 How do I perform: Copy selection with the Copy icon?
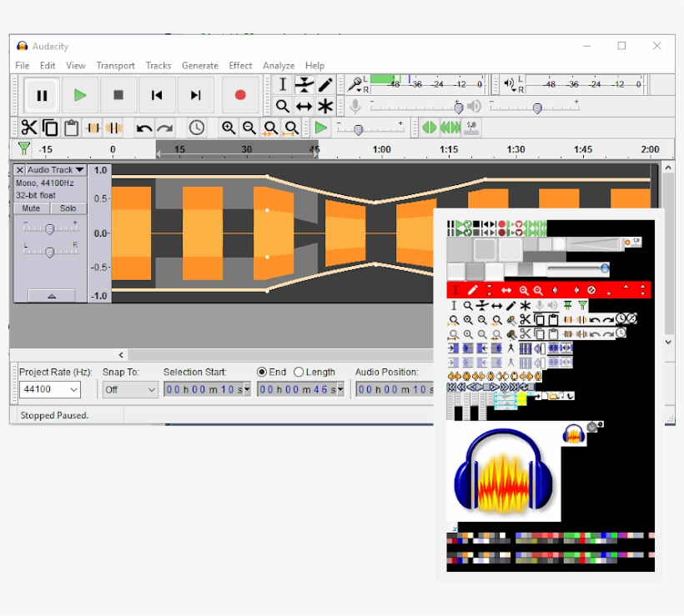coord(50,128)
